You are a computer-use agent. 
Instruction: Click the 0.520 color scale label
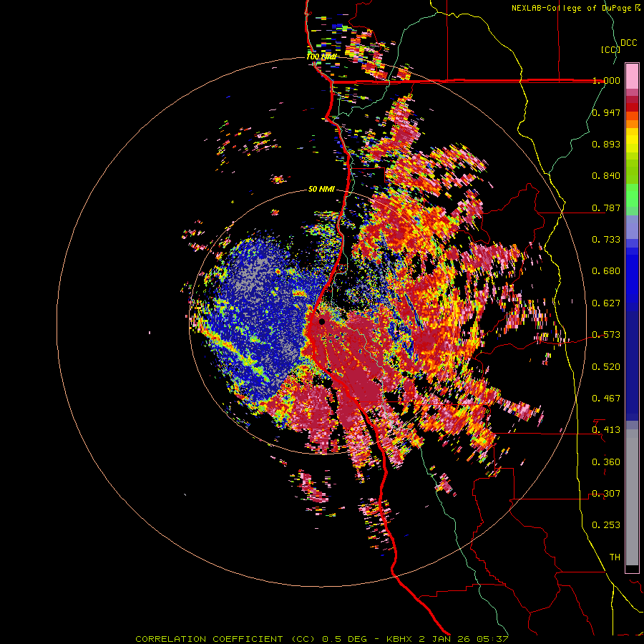pos(606,367)
